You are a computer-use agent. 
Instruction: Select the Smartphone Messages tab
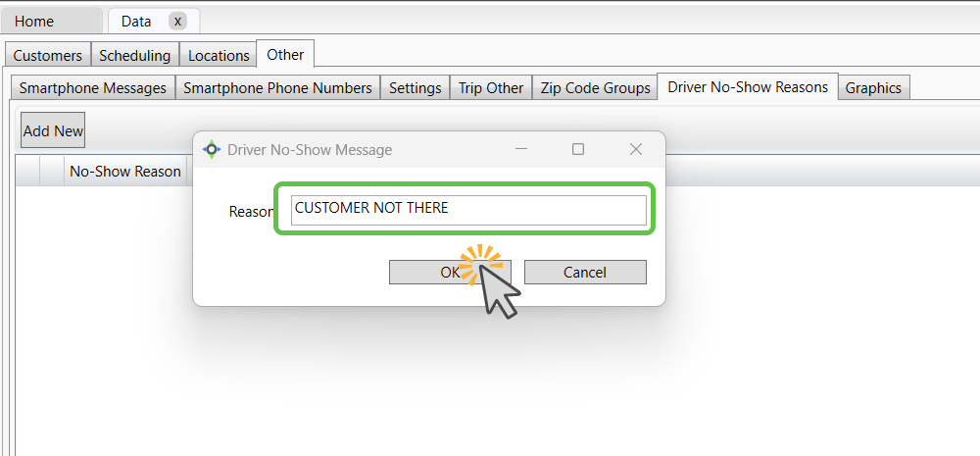[92, 88]
